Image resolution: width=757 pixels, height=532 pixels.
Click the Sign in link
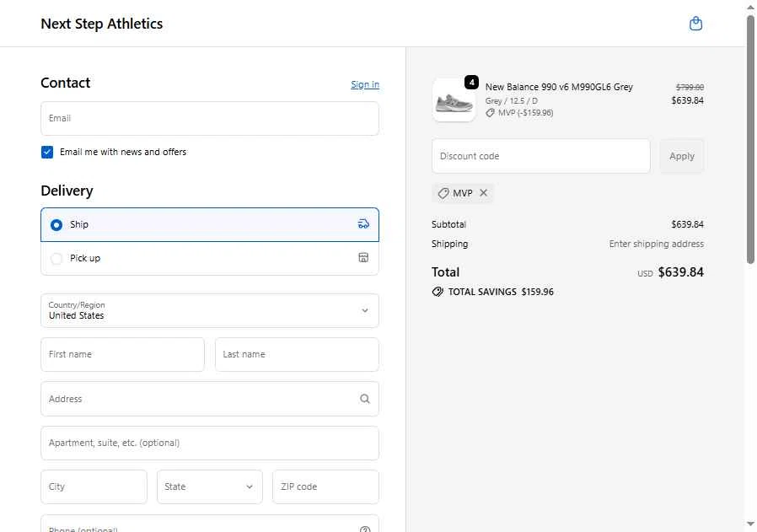pos(365,84)
